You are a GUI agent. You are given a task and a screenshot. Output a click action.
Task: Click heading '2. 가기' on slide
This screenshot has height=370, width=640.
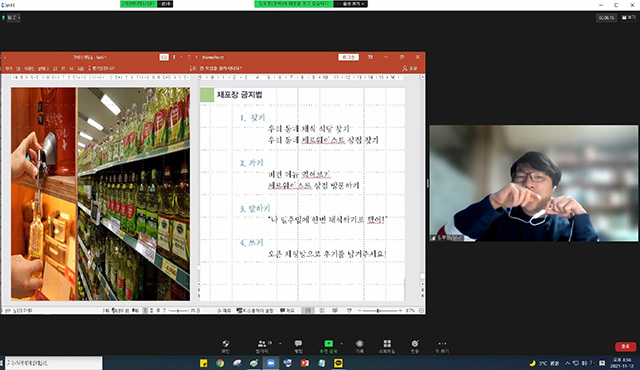click(251, 163)
